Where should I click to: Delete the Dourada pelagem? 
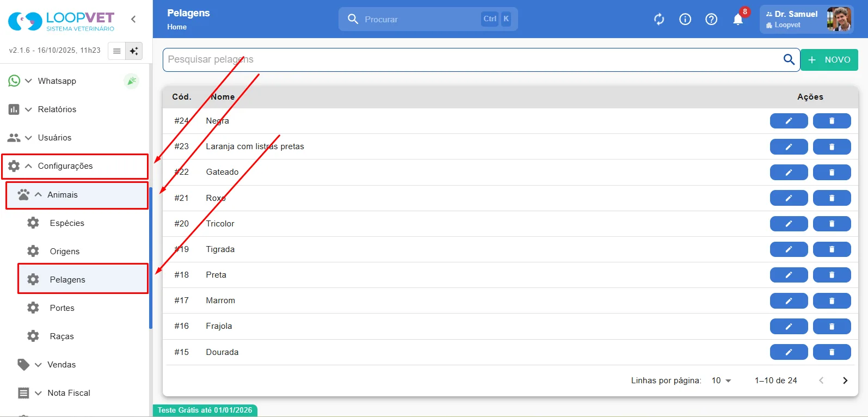coord(832,352)
